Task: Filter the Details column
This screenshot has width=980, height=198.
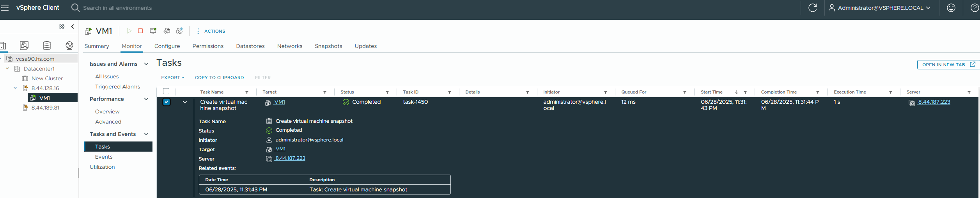Action: point(528,92)
